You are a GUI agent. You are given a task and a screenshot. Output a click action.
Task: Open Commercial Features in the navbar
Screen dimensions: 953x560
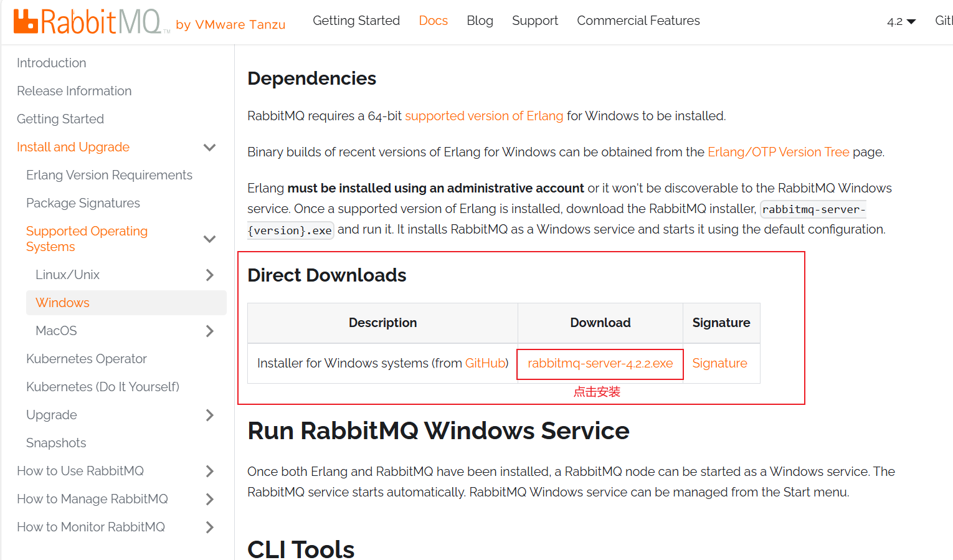[x=638, y=21]
